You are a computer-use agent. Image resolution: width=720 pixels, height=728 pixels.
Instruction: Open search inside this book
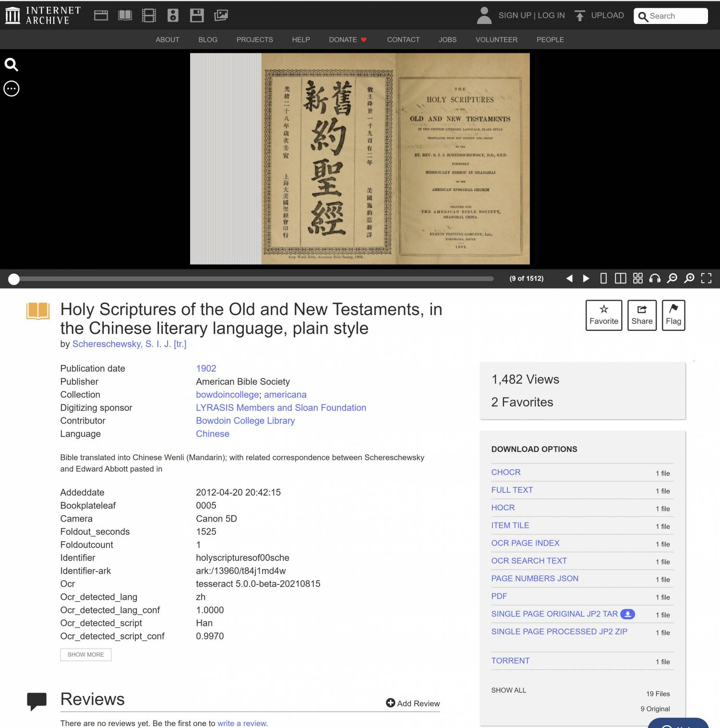(11, 64)
